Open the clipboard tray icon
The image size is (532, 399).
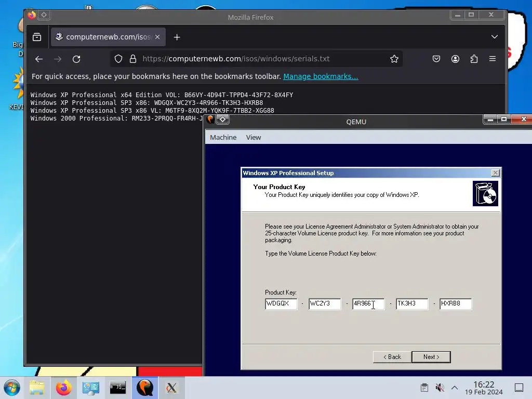tap(424, 388)
